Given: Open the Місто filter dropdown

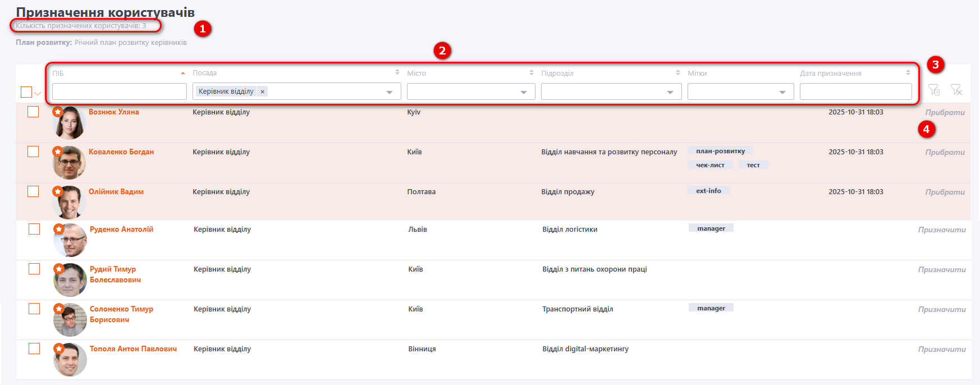Looking at the screenshot, I should (523, 92).
